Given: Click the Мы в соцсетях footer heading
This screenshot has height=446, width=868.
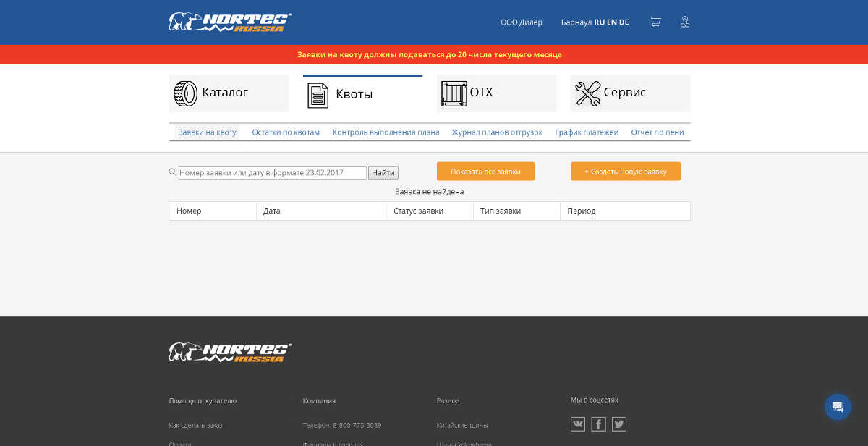Looking at the screenshot, I should [x=595, y=400].
